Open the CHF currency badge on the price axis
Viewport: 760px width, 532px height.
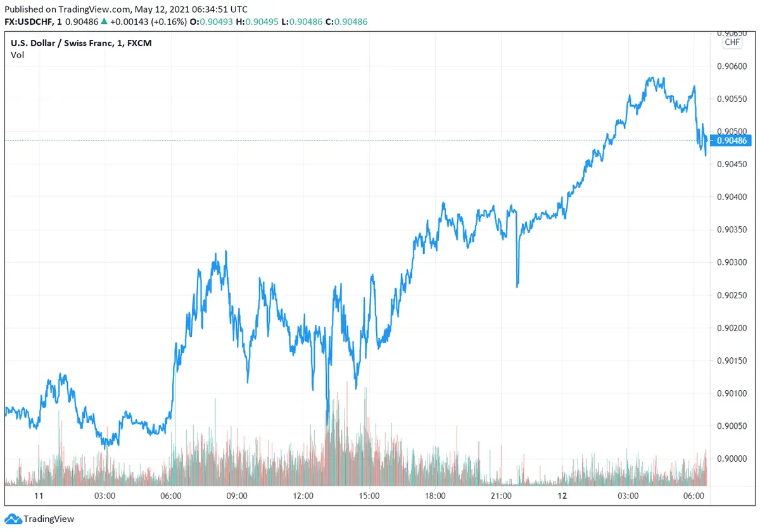point(732,42)
